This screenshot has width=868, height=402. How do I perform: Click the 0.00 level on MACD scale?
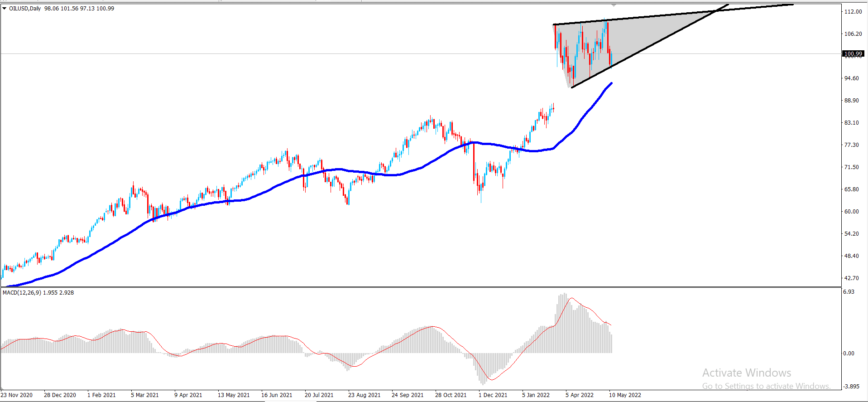[x=849, y=354]
